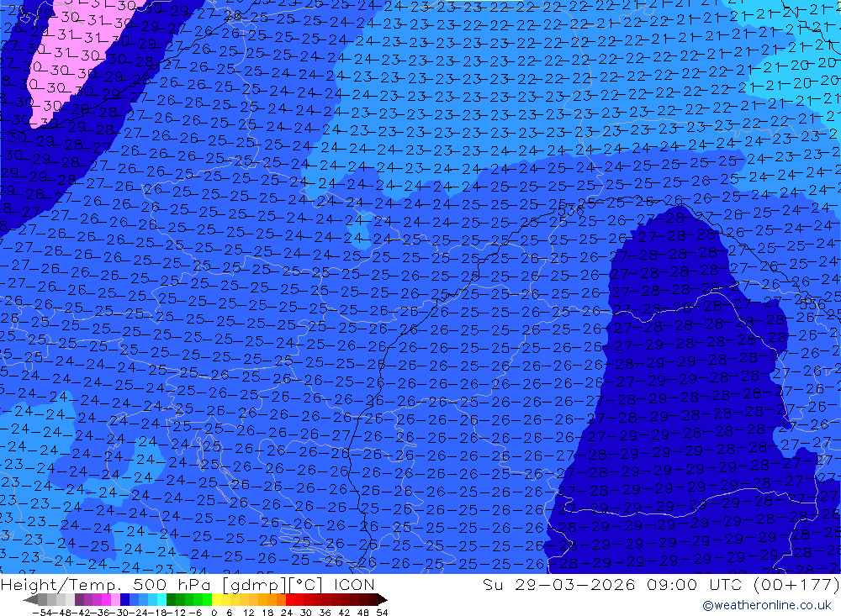The image size is (841, 616).
Task: Pick the bright yellow legend swatch above 0
Action: 217,600
